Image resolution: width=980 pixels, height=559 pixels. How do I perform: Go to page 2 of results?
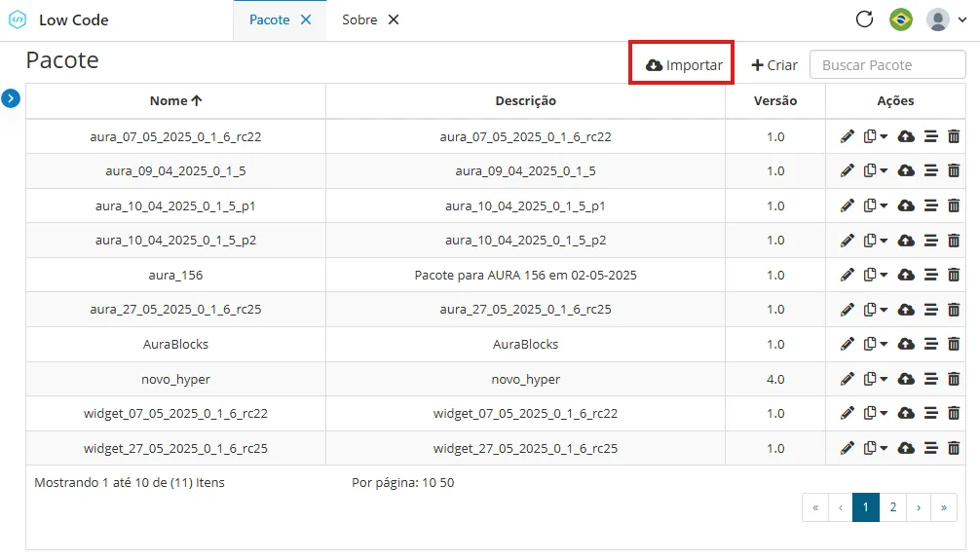click(x=892, y=507)
